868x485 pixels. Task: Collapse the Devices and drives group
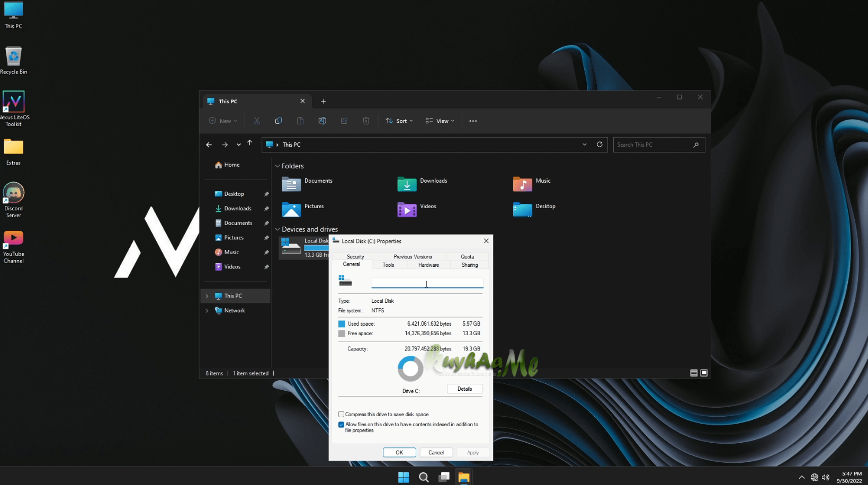pos(278,229)
